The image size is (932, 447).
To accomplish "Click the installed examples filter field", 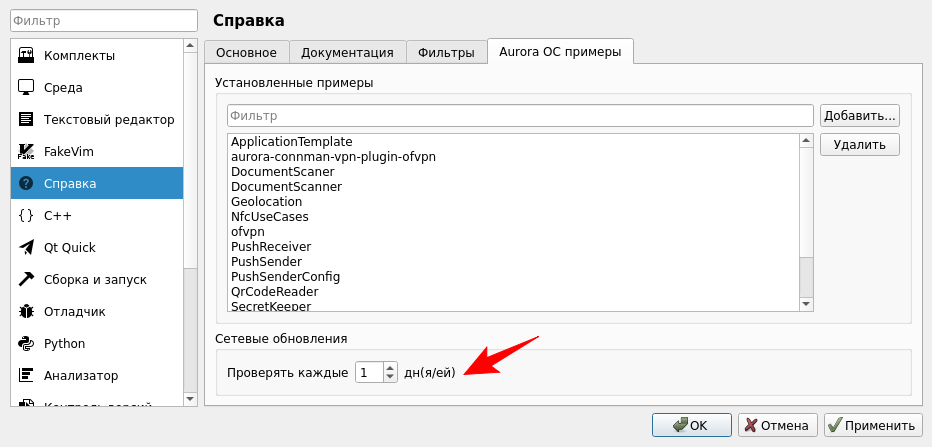I will pyautogui.click(x=520, y=116).
